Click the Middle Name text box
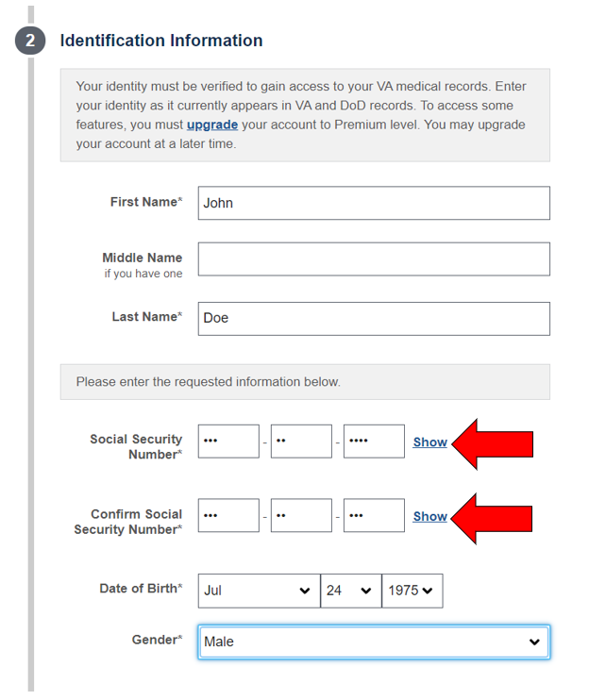 374,259
